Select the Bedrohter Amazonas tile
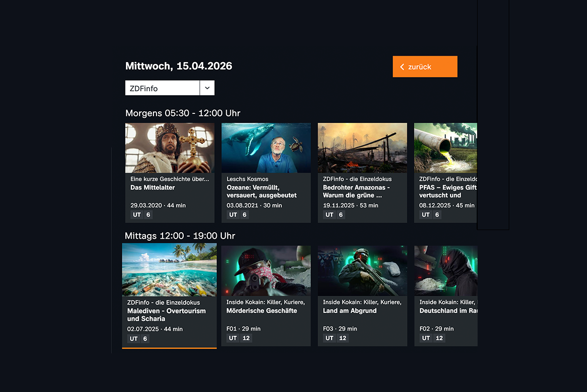Image resolution: width=587 pixels, height=392 pixels. (x=362, y=147)
